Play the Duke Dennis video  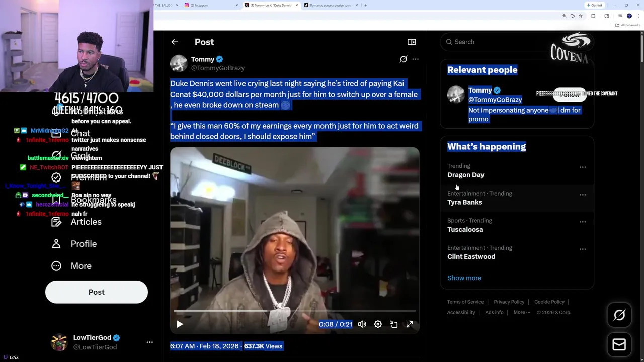pos(180,324)
